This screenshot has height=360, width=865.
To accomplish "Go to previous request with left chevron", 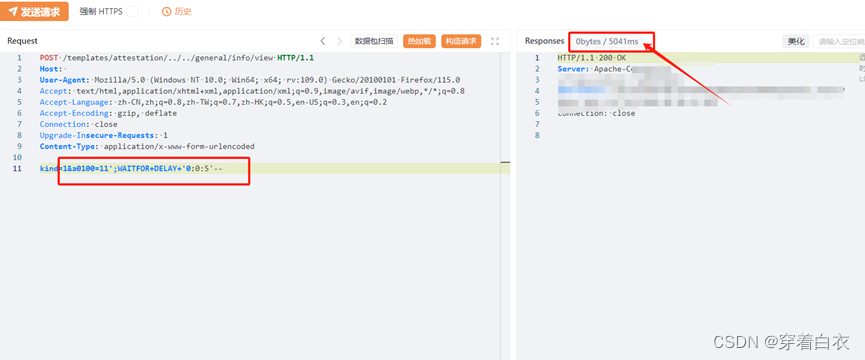I will tap(323, 41).
